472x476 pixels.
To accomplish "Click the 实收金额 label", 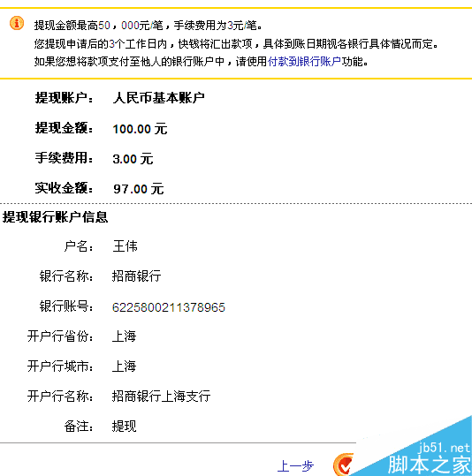I will click(x=65, y=188).
